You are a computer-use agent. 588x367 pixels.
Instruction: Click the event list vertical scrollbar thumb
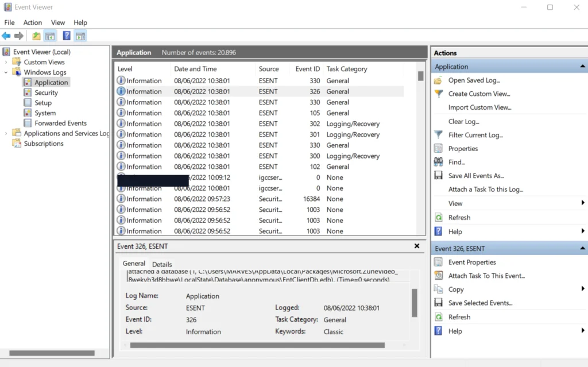coord(421,76)
